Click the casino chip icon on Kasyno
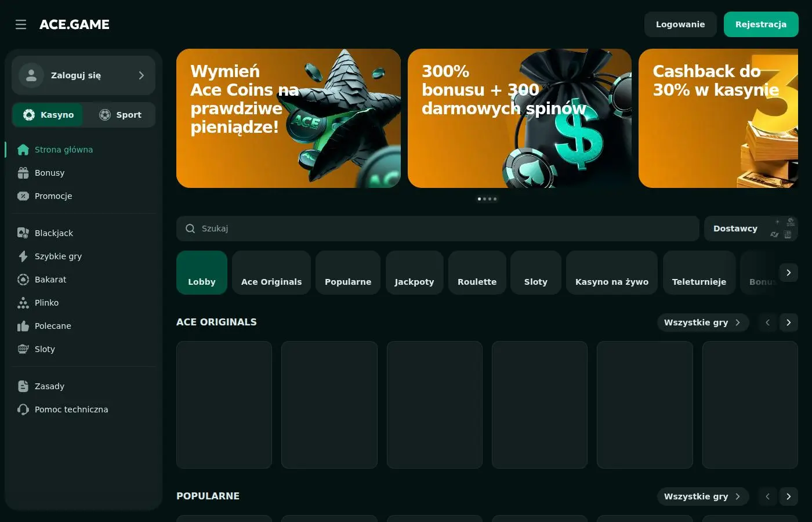 (29, 115)
